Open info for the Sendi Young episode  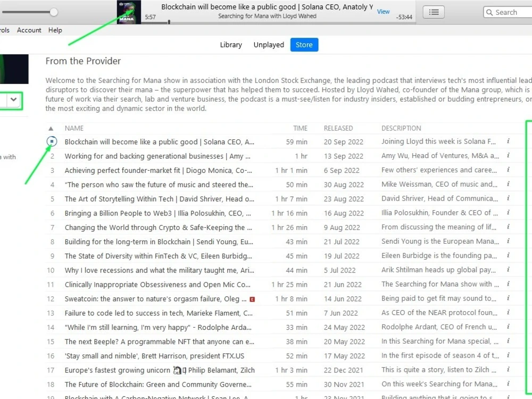tap(508, 241)
